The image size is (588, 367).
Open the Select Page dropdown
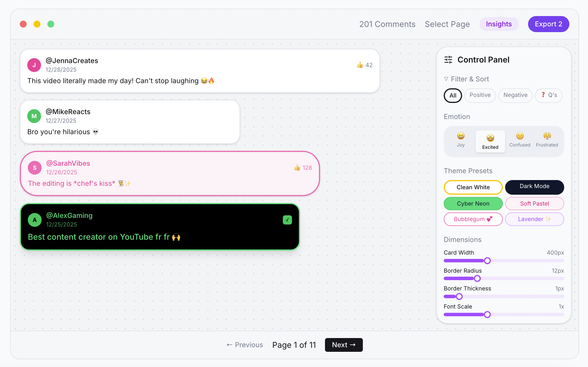(447, 24)
